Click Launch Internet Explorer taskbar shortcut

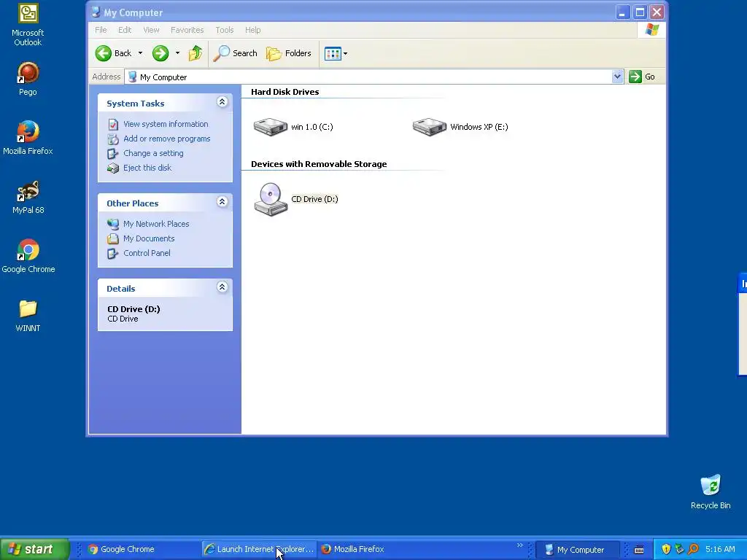[x=259, y=549]
